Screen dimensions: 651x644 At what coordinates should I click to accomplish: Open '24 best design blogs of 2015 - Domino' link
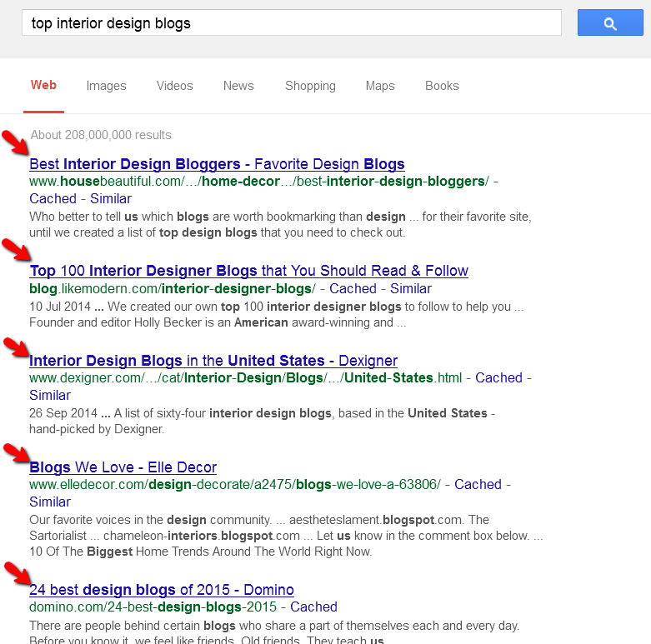(162, 590)
